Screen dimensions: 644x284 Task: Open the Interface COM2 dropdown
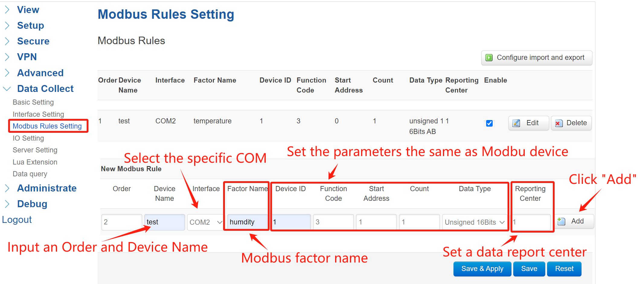(x=205, y=222)
